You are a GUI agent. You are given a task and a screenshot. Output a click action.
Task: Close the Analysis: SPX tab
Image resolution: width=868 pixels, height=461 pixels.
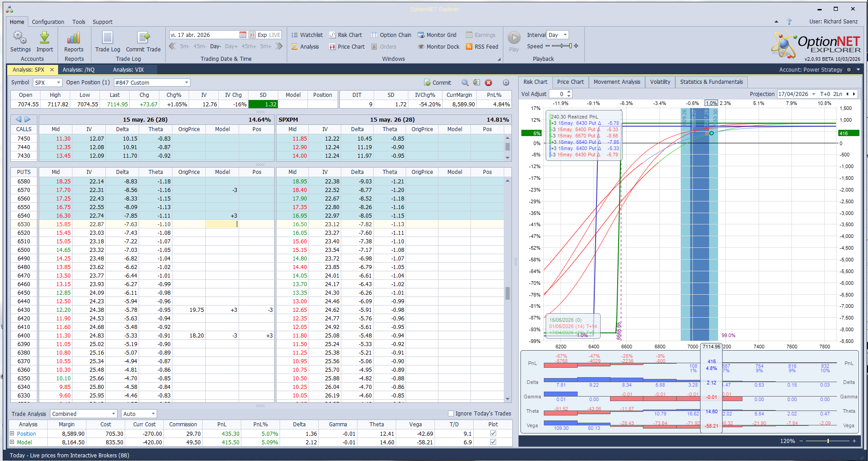52,69
